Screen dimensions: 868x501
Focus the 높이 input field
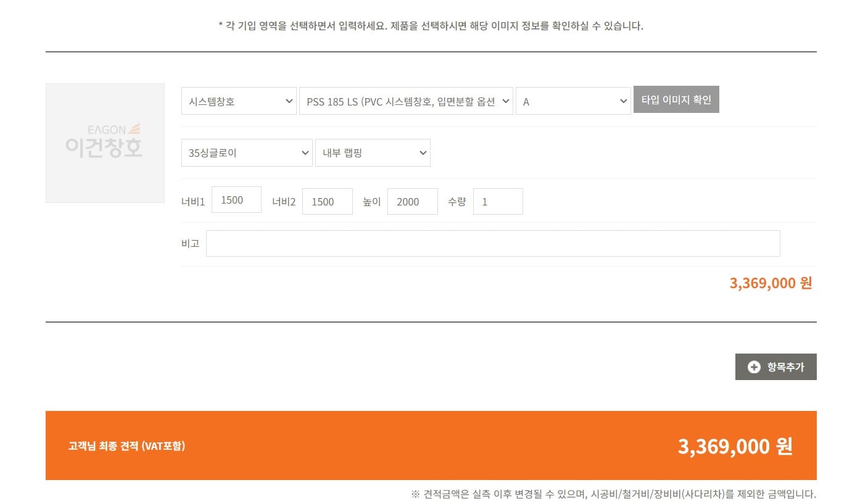[x=413, y=201]
